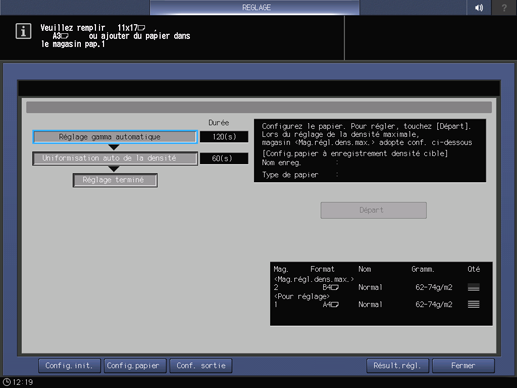
Task: Open the REGLAGE tab
Action: point(255,7)
